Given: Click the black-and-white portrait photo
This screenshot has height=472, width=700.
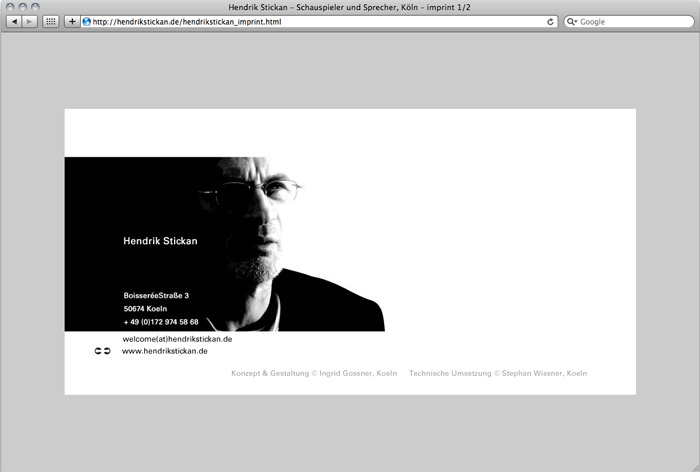Looking at the screenshot, I should 225,244.
